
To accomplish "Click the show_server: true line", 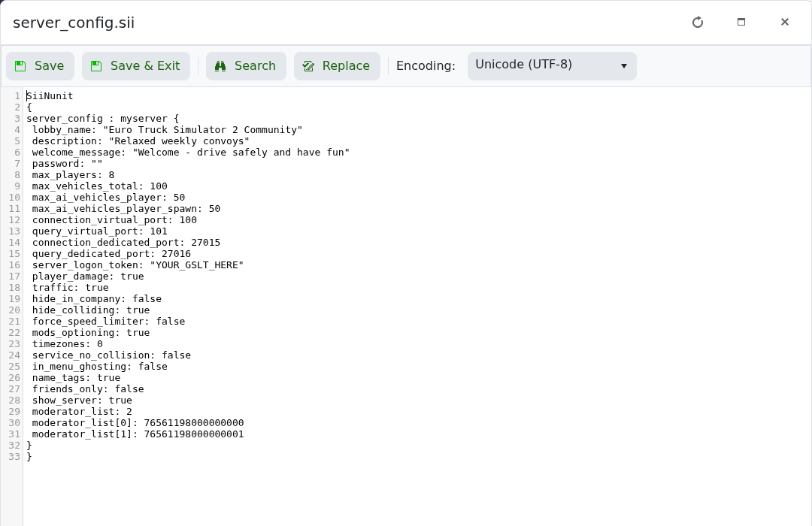I will pyautogui.click(x=82, y=401).
